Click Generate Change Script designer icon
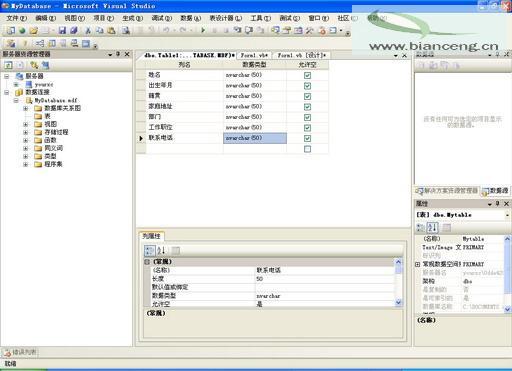This screenshot has width=512, height=371. (11, 43)
